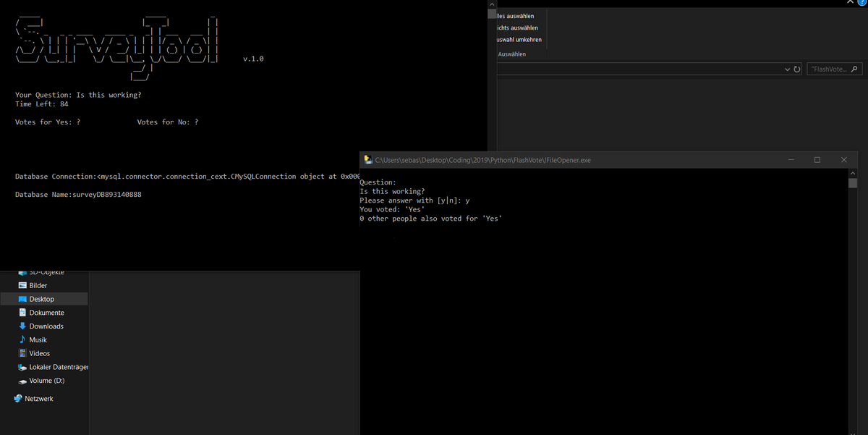Click the search magnifier in FlashVote box
868x435 pixels.
pyautogui.click(x=854, y=69)
